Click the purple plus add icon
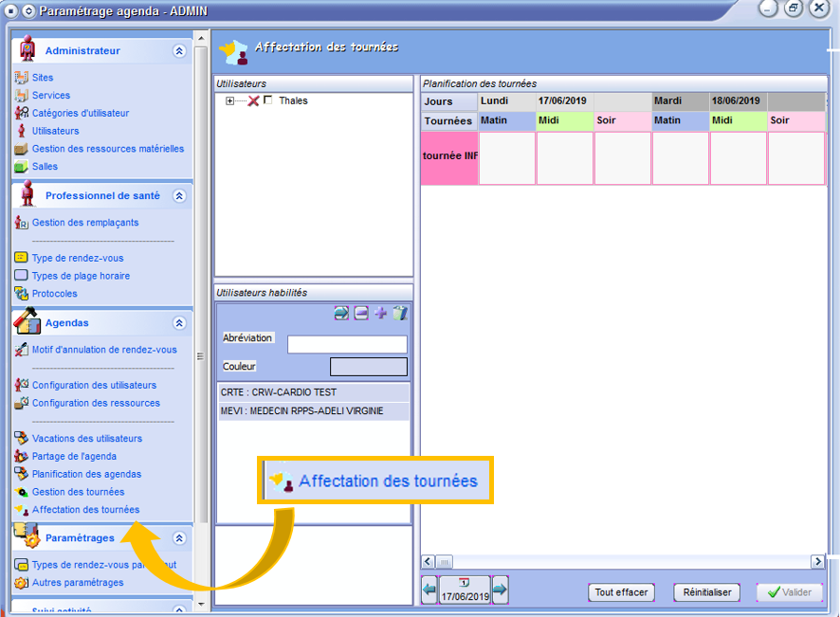Screen dimensions: 840x617 380,314
